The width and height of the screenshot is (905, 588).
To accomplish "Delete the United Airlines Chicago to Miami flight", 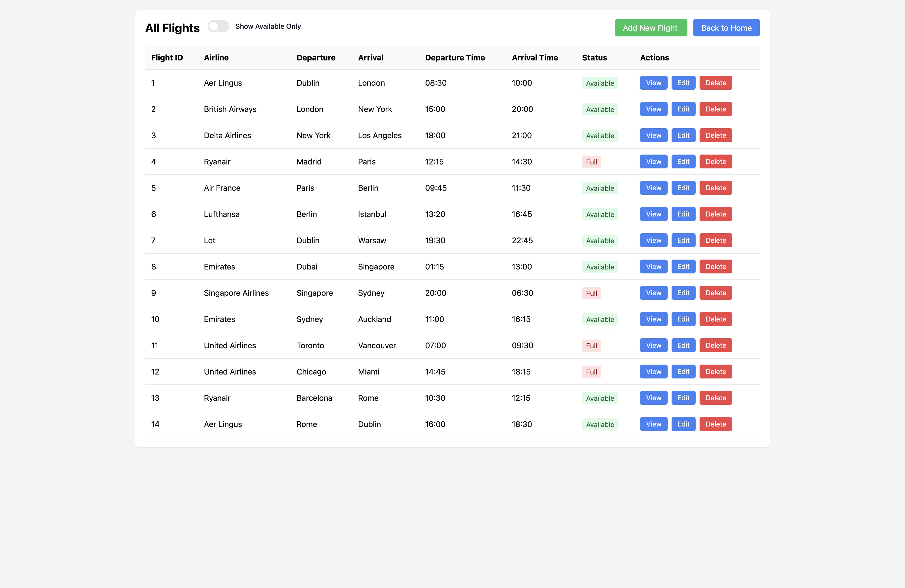I will (715, 371).
